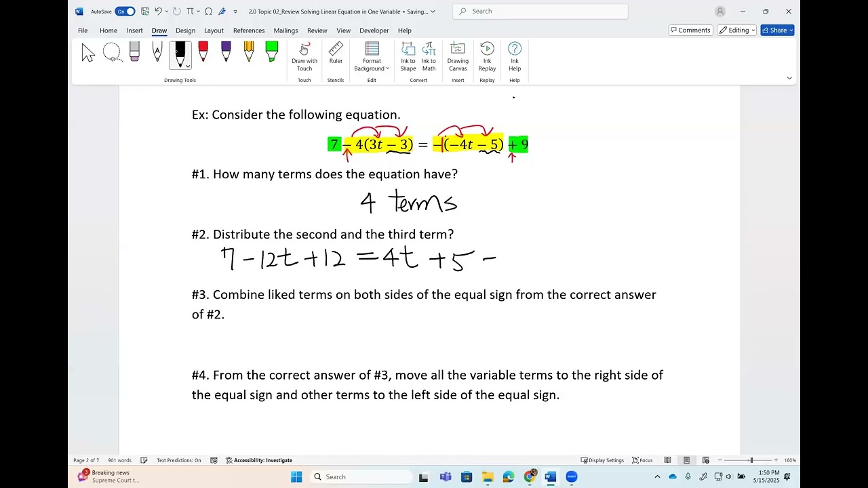Open the Review tab
This screenshot has height=488, width=868.
tap(317, 30)
